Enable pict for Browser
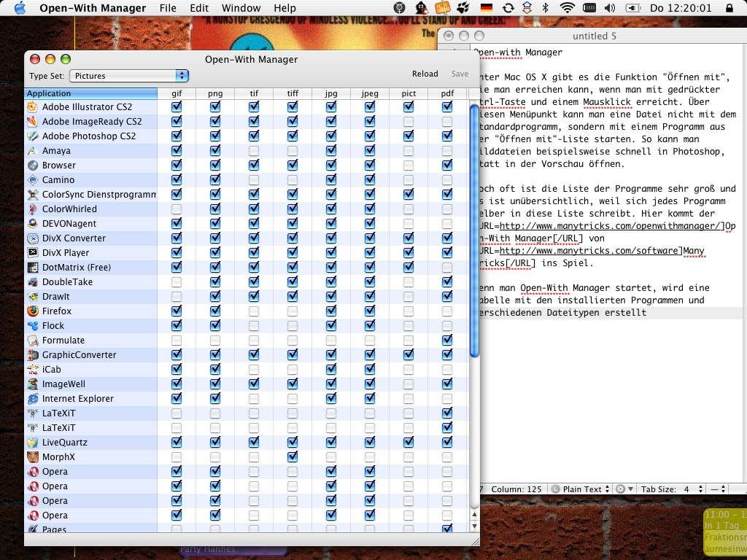 pos(409,166)
